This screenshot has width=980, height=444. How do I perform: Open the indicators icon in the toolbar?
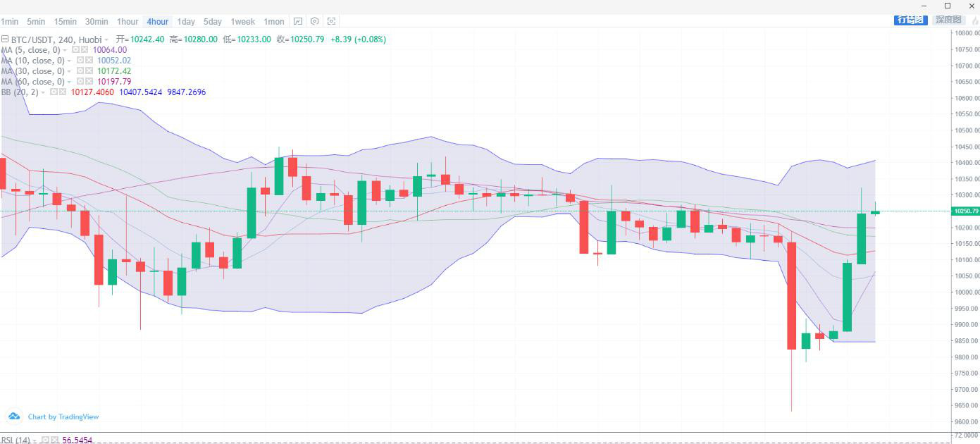click(x=298, y=22)
